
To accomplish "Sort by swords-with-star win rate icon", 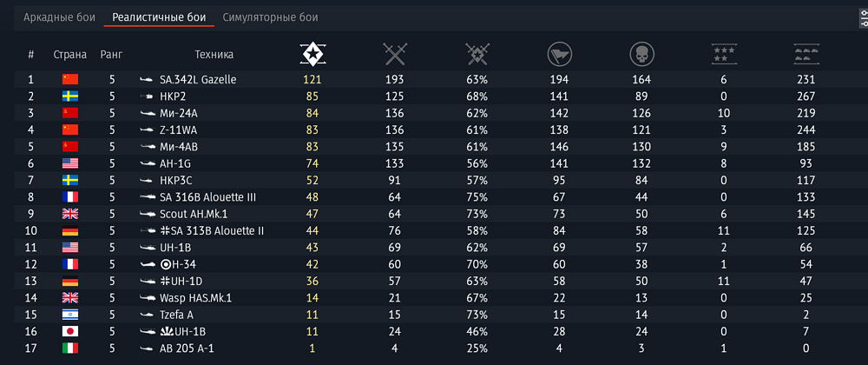I will [x=477, y=55].
